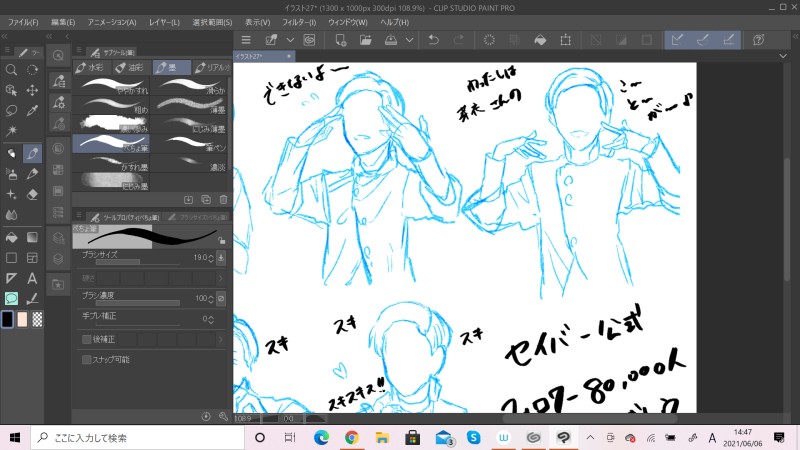Select the Frame border tool
This screenshot has width=800, height=450.
tap(32, 258)
